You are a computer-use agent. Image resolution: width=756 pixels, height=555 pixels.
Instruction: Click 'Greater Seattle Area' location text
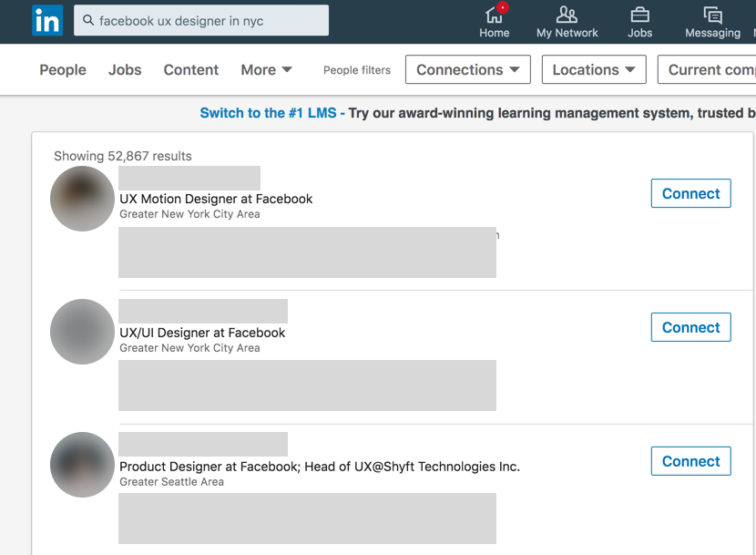[171, 482]
